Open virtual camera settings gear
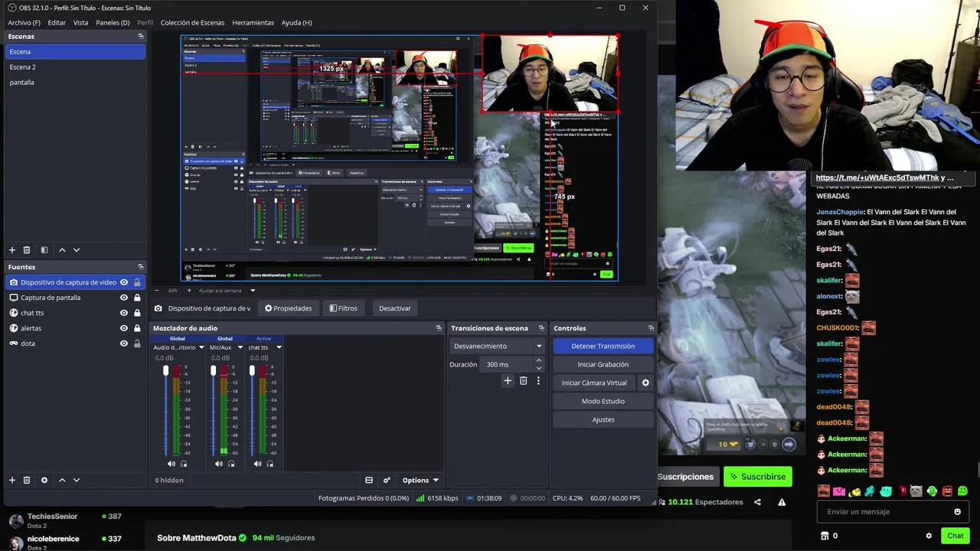 (x=645, y=383)
